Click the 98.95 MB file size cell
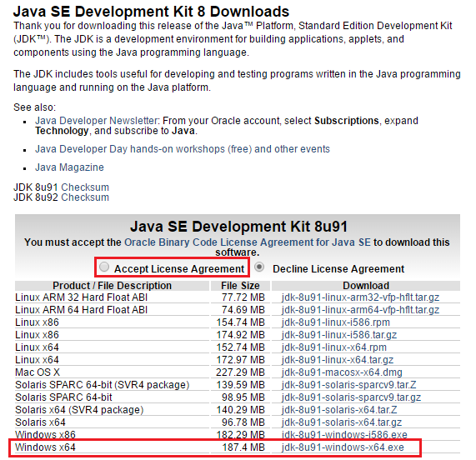Screen dimensions: 476x460 [240, 397]
